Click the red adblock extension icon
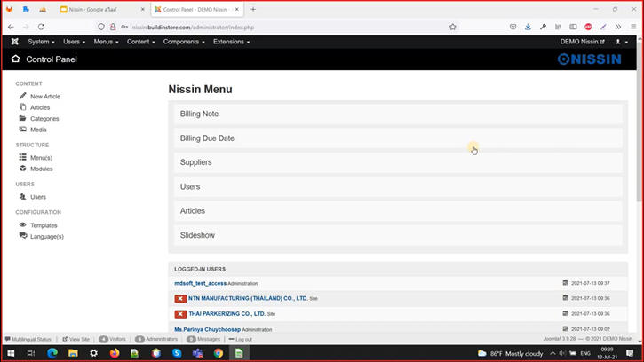The width and height of the screenshot is (644, 362). click(x=588, y=28)
